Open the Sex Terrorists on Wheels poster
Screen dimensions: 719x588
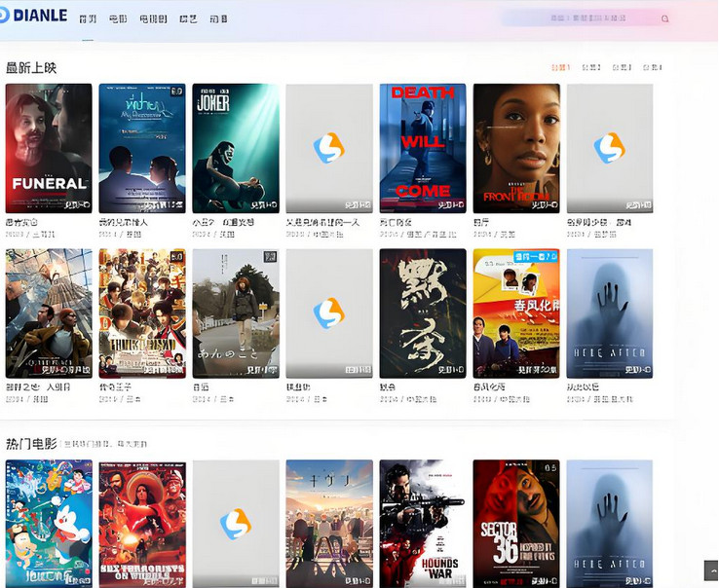pyautogui.click(x=141, y=524)
